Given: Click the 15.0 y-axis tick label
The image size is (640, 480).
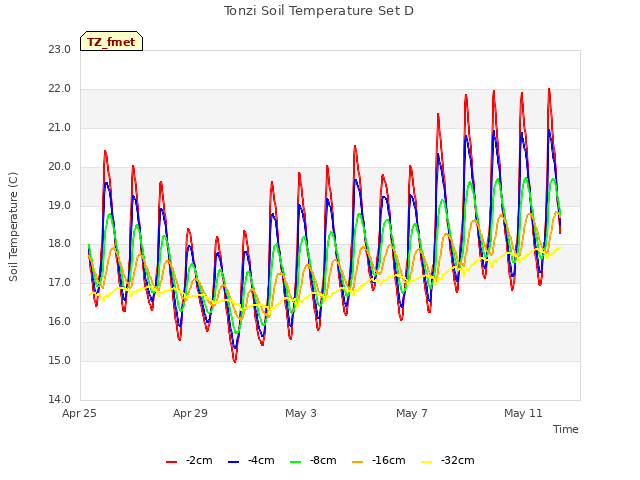Looking at the screenshot, I should [60, 360].
